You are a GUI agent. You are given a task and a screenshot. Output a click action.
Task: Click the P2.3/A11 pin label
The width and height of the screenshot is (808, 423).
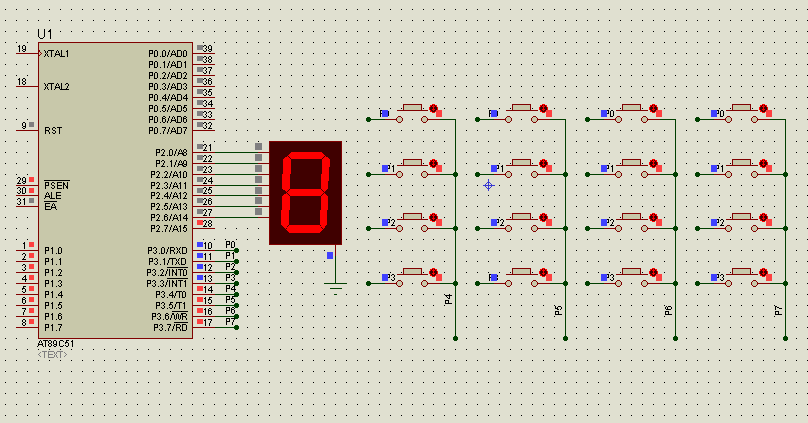point(169,185)
